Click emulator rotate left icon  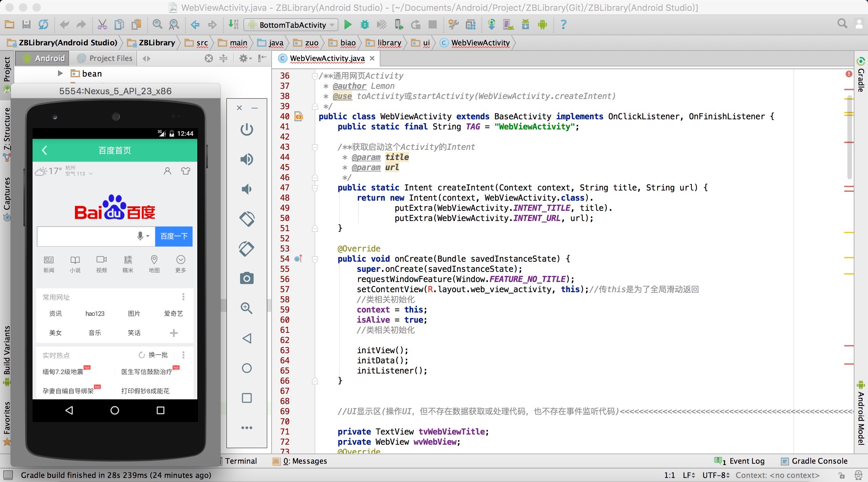246,219
